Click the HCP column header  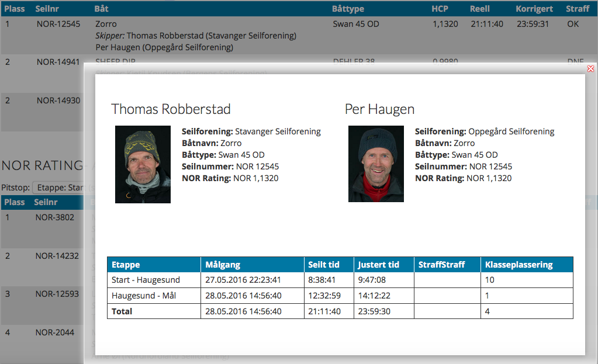(x=440, y=9)
